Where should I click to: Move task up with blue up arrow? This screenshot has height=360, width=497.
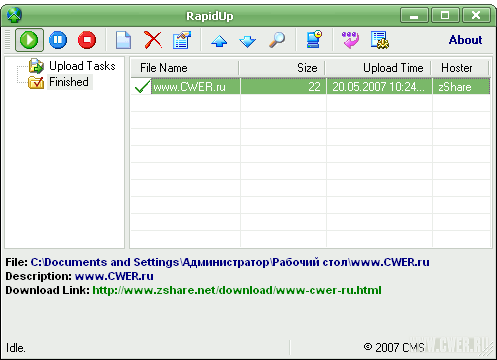(x=219, y=41)
